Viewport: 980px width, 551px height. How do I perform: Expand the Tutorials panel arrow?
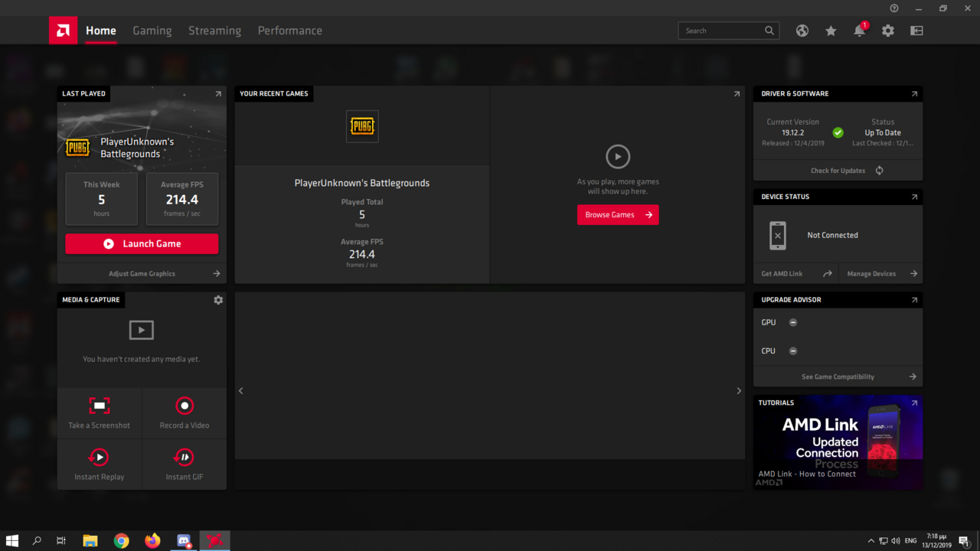coord(914,403)
